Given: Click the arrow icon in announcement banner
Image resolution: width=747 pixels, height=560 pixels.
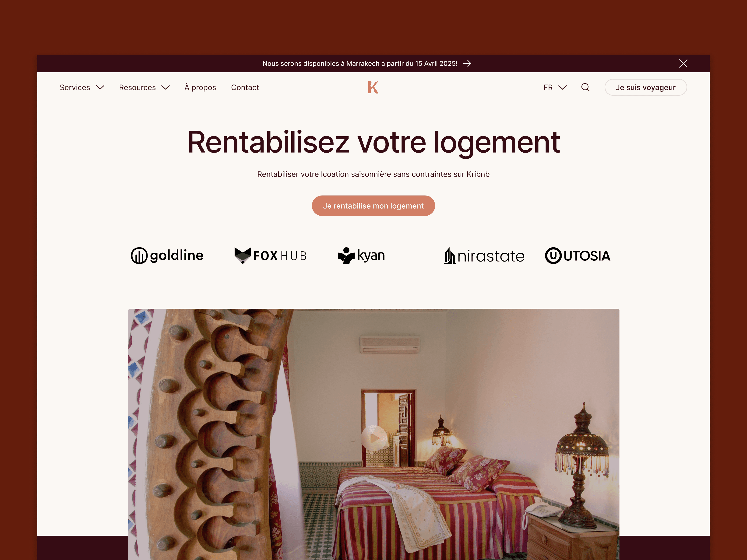Looking at the screenshot, I should pyautogui.click(x=467, y=63).
